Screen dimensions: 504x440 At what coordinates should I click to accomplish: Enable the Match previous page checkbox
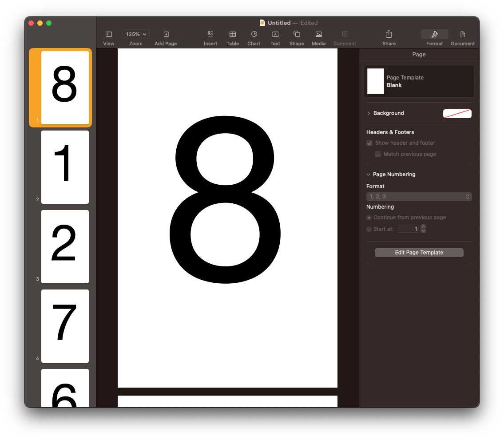(377, 154)
